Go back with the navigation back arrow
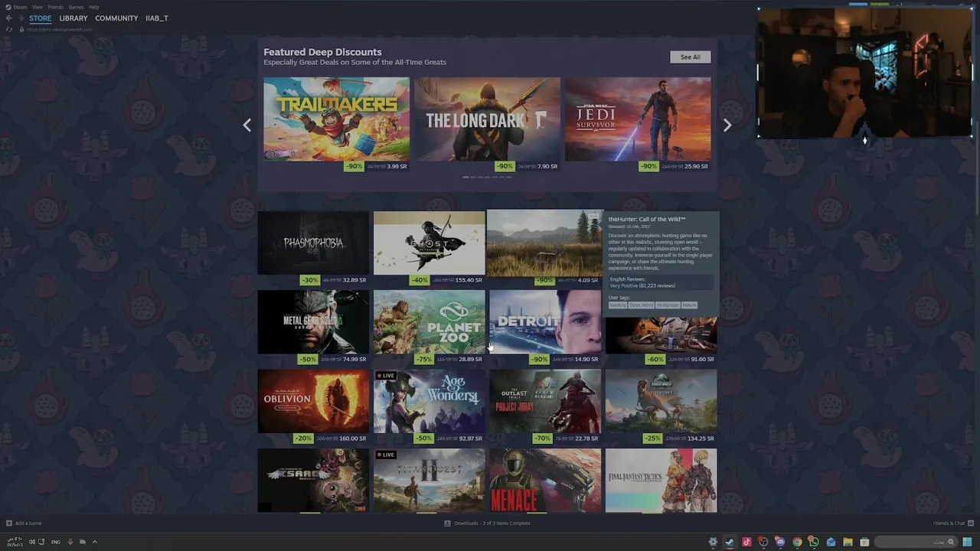980x551 pixels. coord(9,18)
